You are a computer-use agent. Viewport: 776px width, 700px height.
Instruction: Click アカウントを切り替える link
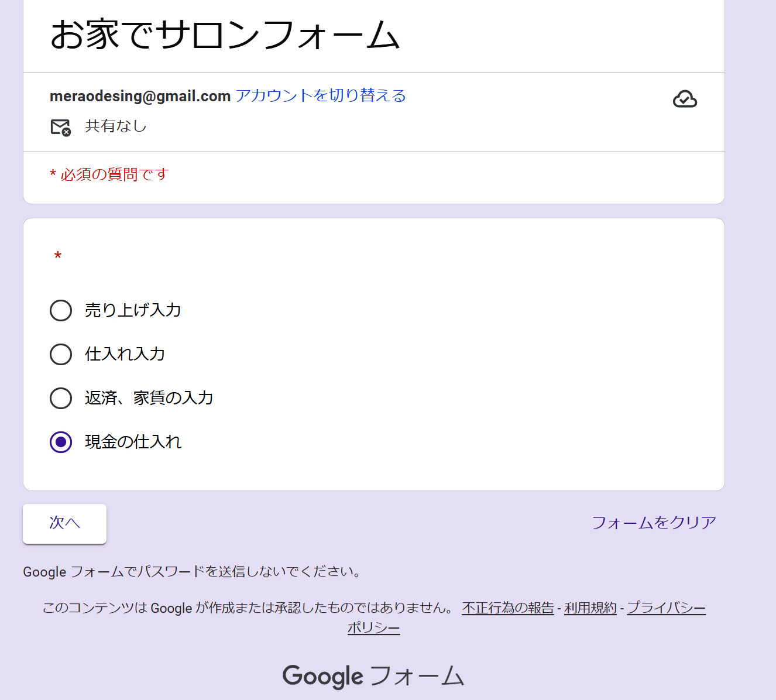click(320, 95)
